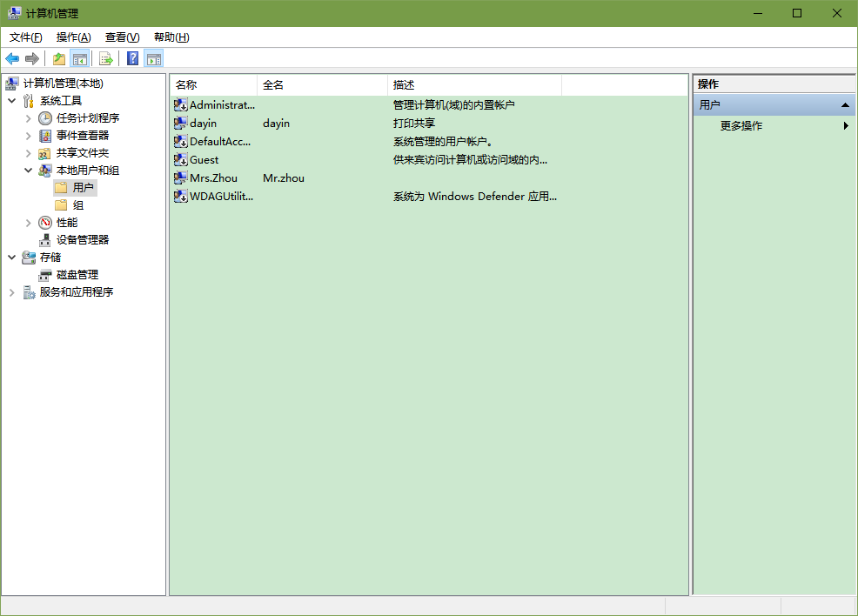Click Guest description 供来宾访问计算机...
Viewport: 858px width, 616px height.
470,160
